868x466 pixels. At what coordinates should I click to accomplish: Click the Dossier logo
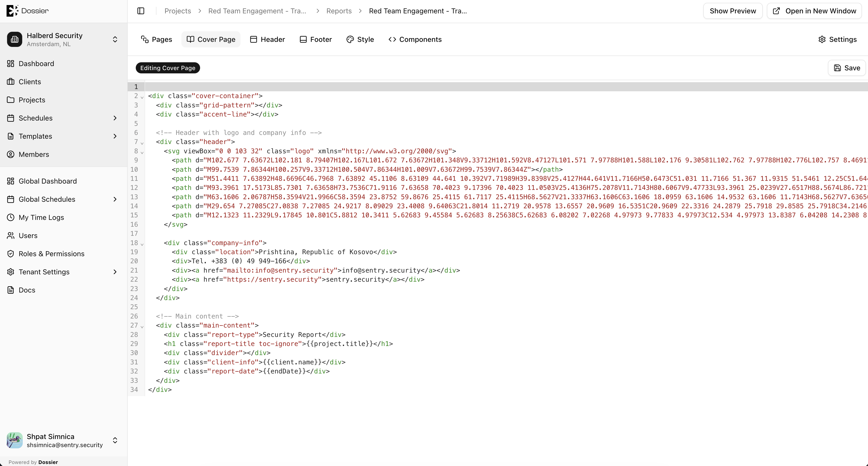click(x=28, y=11)
